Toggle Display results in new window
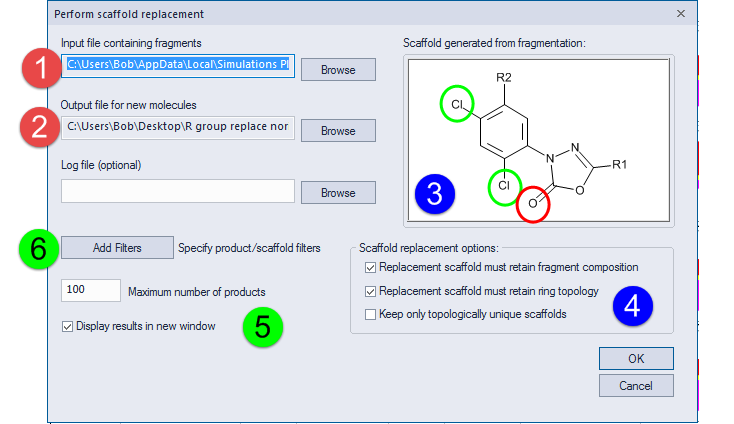The width and height of the screenshot is (734, 424). pyautogui.click(x=67, y=327)
